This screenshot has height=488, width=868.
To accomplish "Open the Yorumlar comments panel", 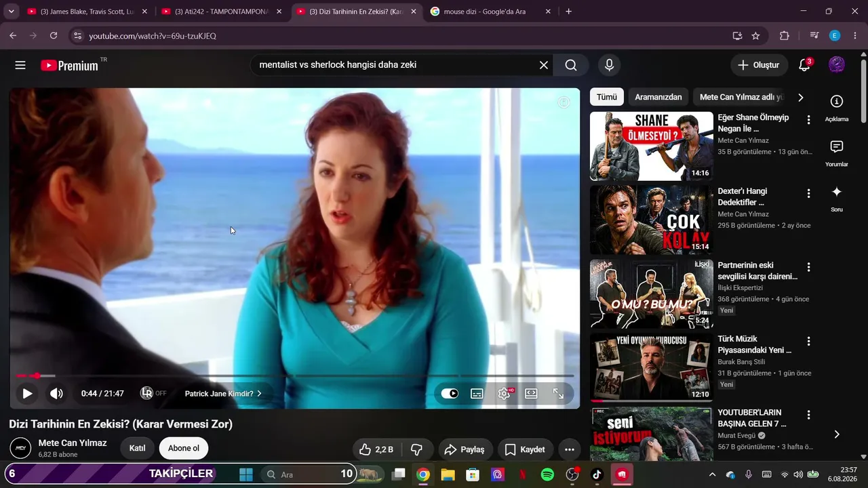I will point(837,153).
